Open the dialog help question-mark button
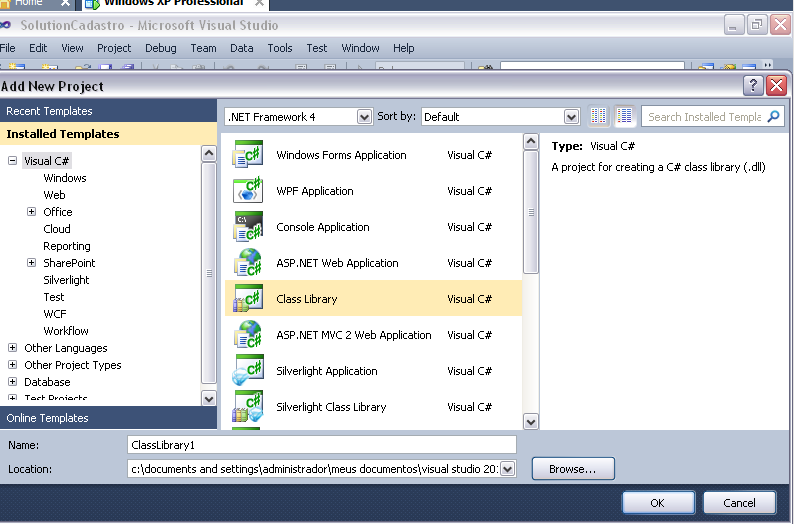The width and height of the screenshot is (794, 524). point(753,86)
